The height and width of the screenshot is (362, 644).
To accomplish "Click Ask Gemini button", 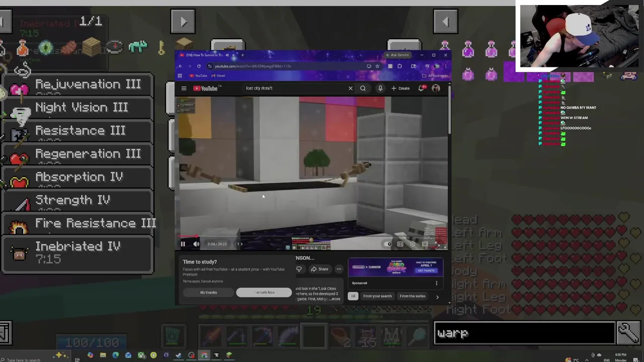I will [x=398, y=55].
